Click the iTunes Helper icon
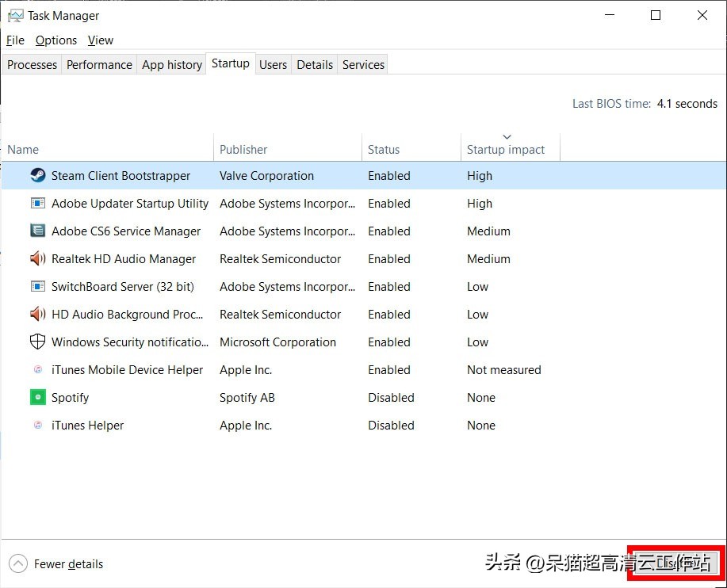727x588 pixels. (x=37, y=426)
